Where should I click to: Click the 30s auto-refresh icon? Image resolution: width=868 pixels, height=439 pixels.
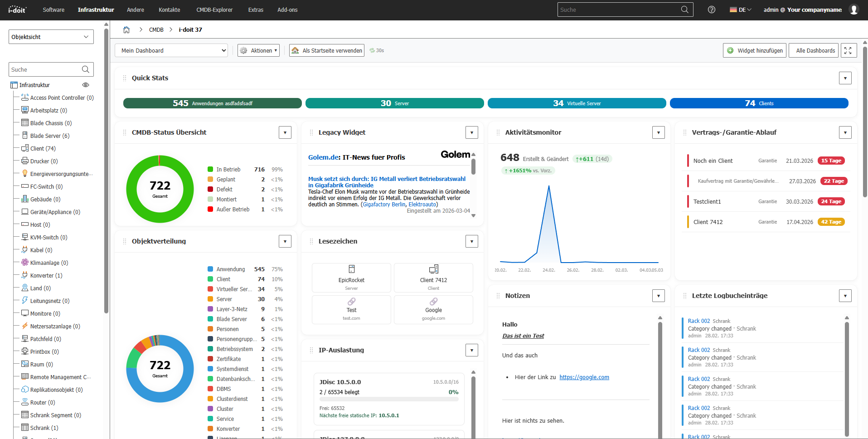(x=372, y=50)
